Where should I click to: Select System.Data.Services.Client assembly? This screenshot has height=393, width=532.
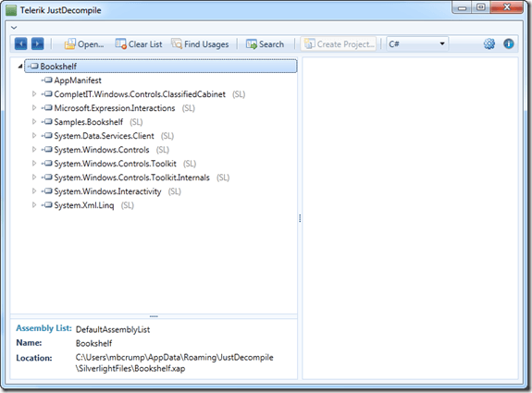click(x=105, y=136)
